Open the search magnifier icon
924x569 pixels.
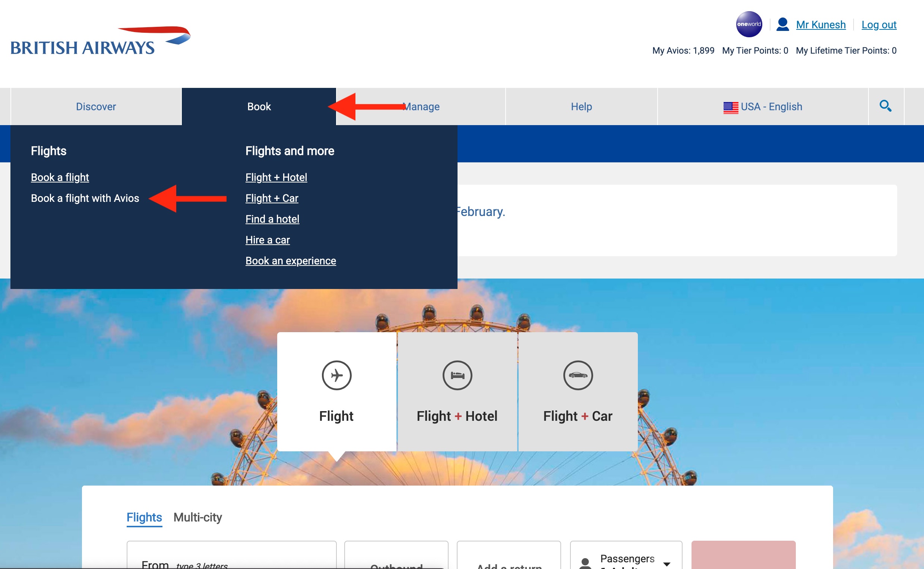pos(885,106)
